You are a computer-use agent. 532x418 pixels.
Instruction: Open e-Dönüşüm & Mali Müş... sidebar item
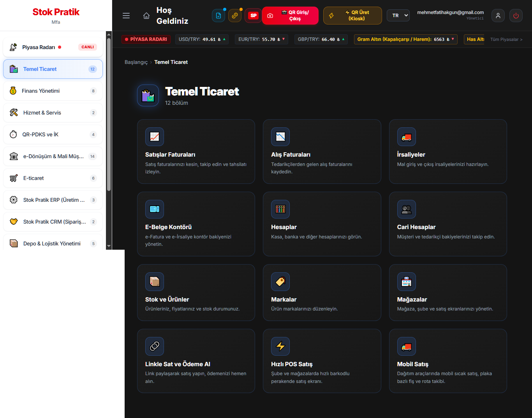(53, 156)
